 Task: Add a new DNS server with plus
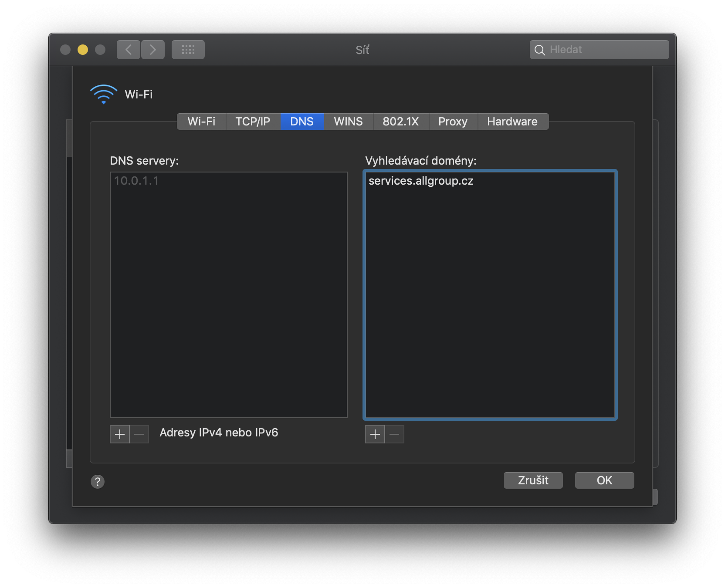pos(120,434)
